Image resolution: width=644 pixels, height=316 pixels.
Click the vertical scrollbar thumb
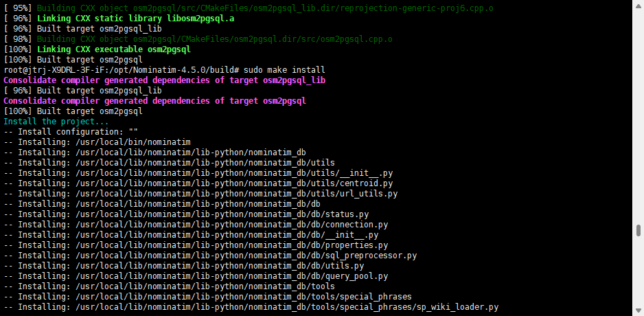click(x=639, y=231)
